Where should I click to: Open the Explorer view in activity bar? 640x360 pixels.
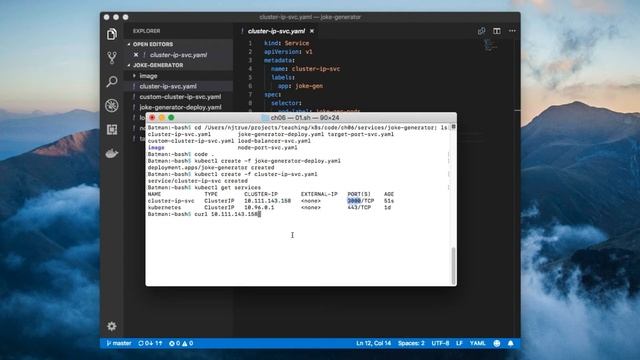[x=112, y=34]
